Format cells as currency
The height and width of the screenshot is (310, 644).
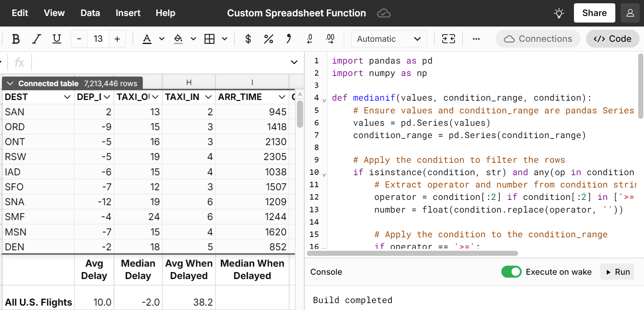(248, 39)
